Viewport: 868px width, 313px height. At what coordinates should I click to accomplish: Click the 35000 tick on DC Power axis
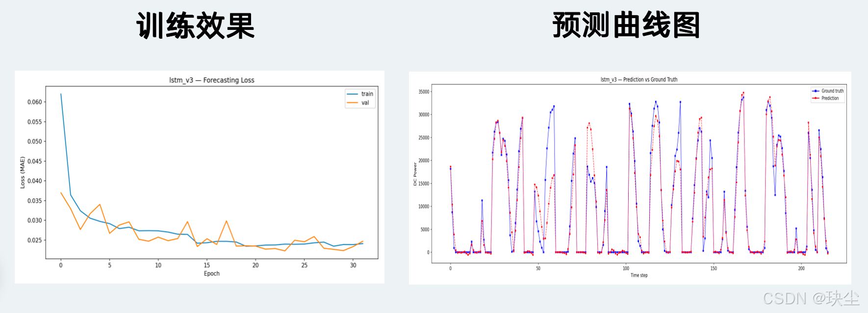coord(424,92)
